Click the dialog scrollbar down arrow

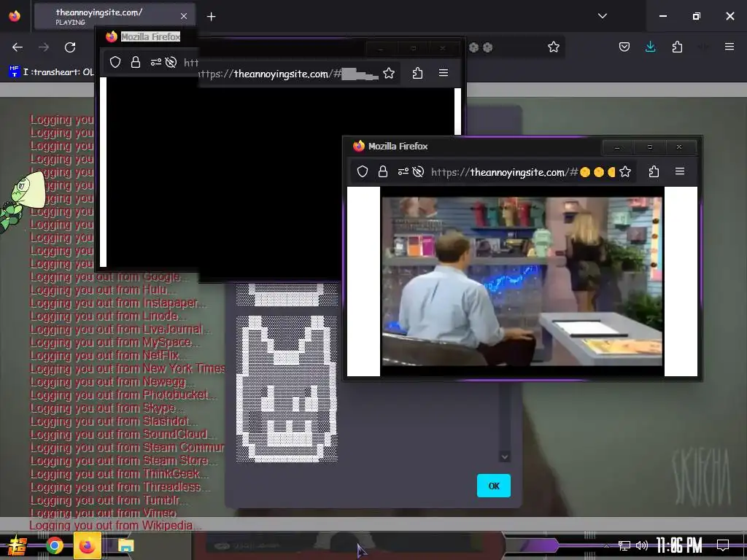(505, 456)
